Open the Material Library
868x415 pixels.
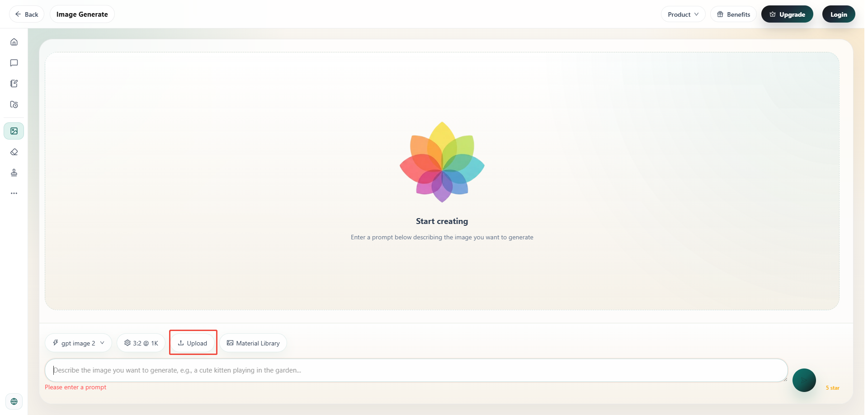coord(253,343)
